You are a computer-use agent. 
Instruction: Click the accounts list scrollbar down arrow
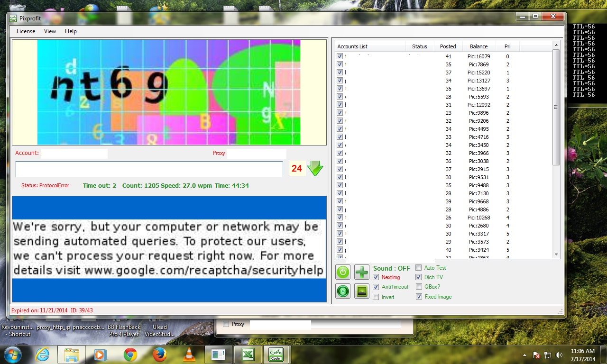(x=557, y=255)
